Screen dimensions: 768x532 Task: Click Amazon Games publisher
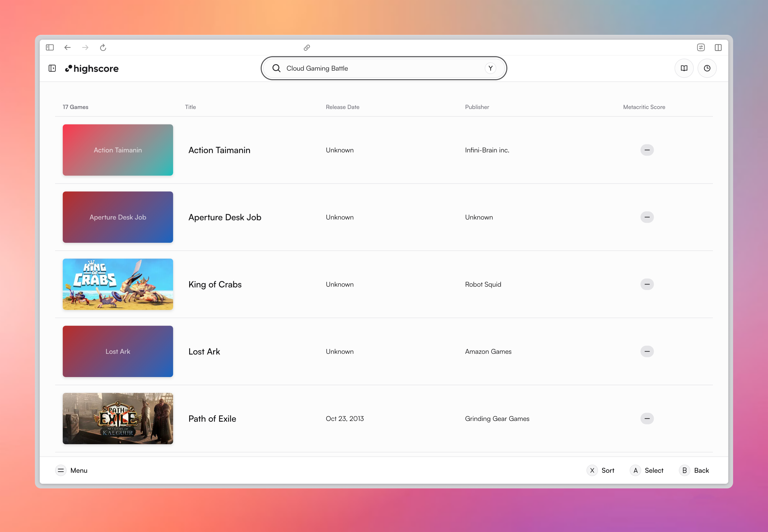(x=488, y=351)
